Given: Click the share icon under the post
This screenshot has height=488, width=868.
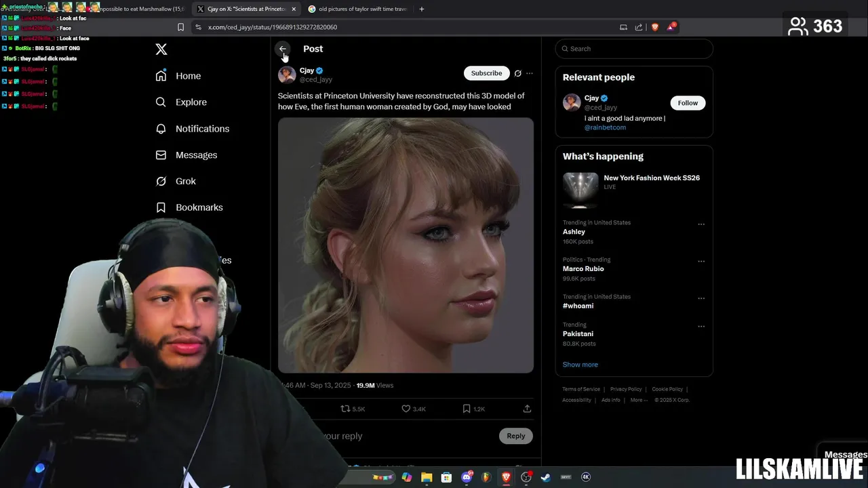Looking at the screenshot, I should pyautogui.click(x=527, y=409).
